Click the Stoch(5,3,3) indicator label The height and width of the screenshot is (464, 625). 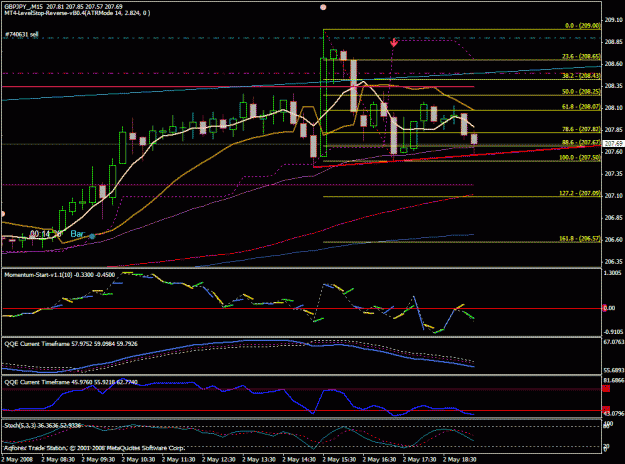[x=42, y=425]
